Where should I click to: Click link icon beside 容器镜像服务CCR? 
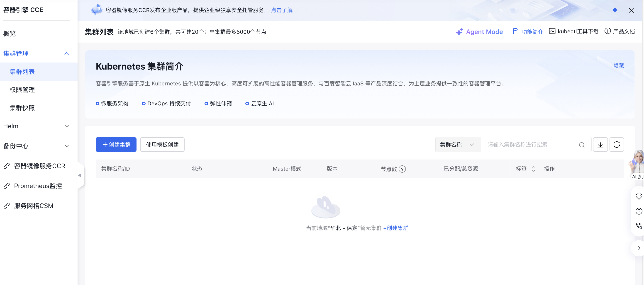coord(7,166)
